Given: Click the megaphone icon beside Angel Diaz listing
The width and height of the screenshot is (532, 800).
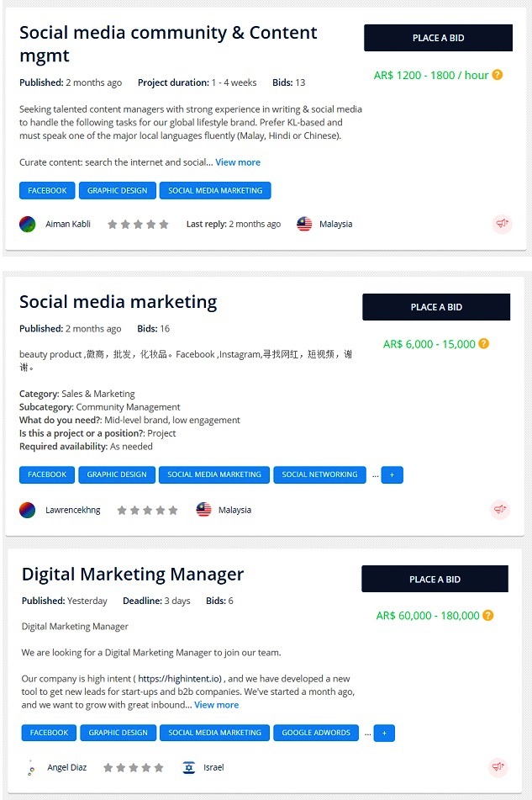Looking at the screenshot, I should [x=498, y=767].
